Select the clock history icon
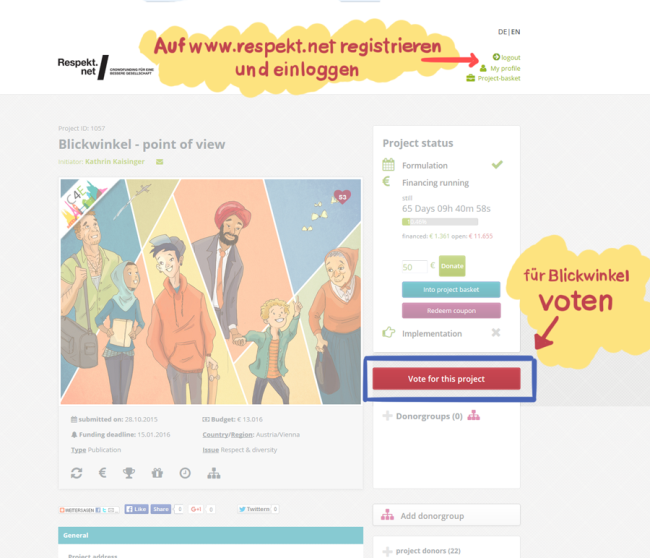Viewport: 650px width, 558px height. tap(185, 473)
